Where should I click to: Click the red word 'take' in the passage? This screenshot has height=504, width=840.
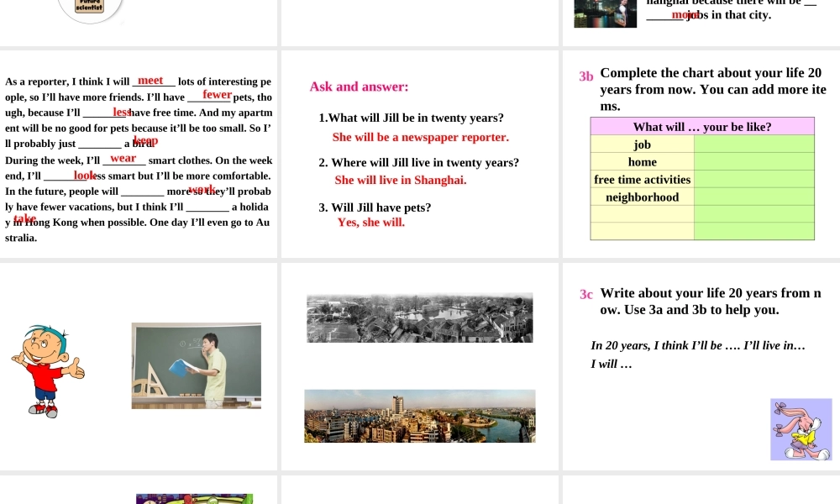pyautogui.click(x=24, y=218)
